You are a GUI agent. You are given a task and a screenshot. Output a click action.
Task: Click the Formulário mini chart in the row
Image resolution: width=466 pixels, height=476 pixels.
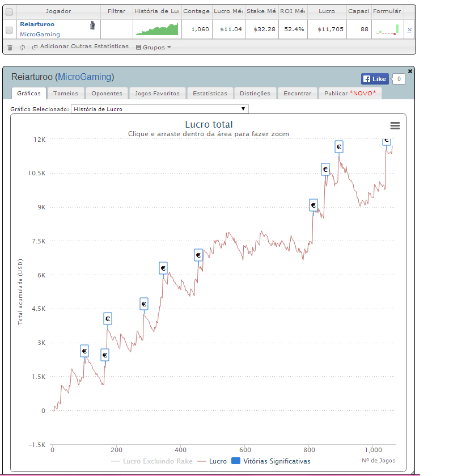(387, 30)
